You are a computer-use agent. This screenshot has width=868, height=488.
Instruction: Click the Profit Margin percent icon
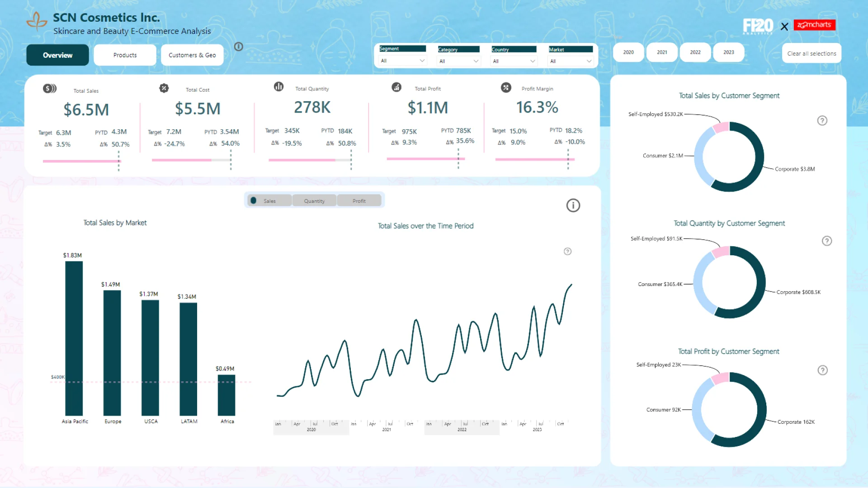point(506,88)
